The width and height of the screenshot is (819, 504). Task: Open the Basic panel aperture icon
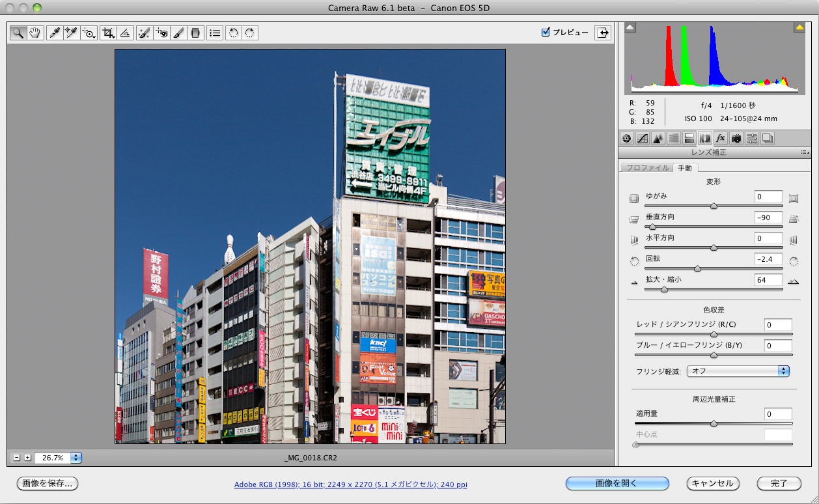[x=626, y=138]
